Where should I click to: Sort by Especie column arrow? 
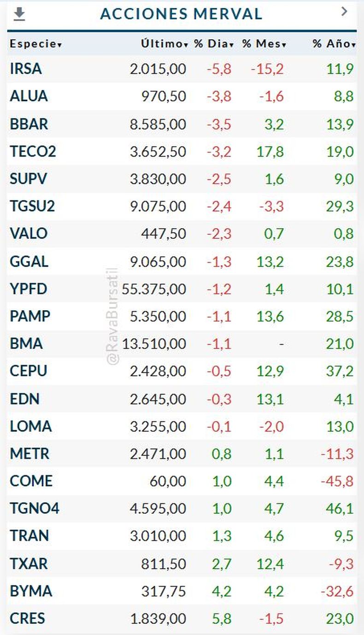click(60, 45)
